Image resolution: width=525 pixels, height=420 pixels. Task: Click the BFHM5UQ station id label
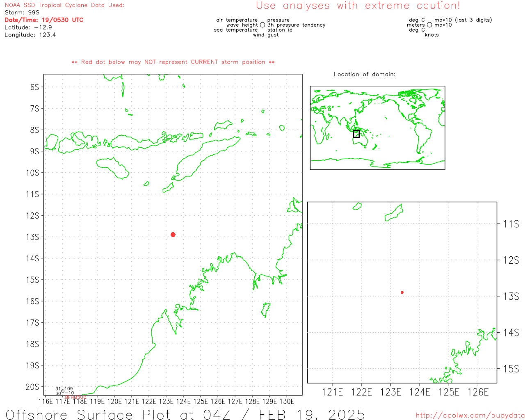76,397
